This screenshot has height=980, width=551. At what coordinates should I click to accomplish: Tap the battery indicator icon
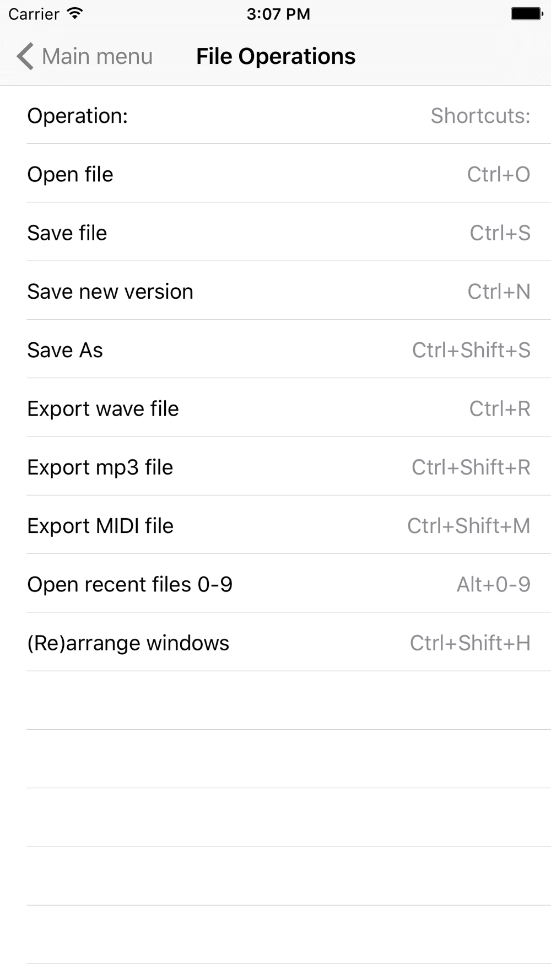coord(526,14)
